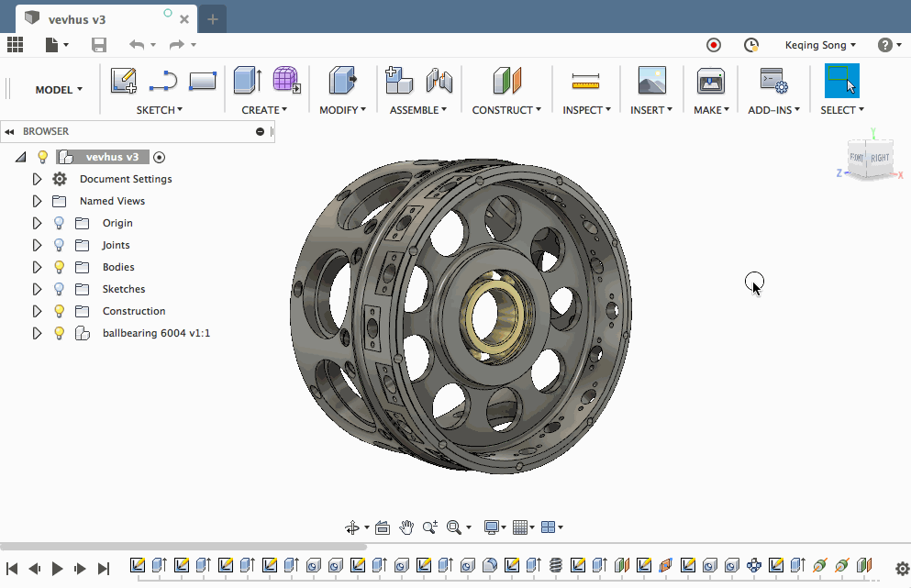Click the Orbit navigation tool

[x=351, y=527]
